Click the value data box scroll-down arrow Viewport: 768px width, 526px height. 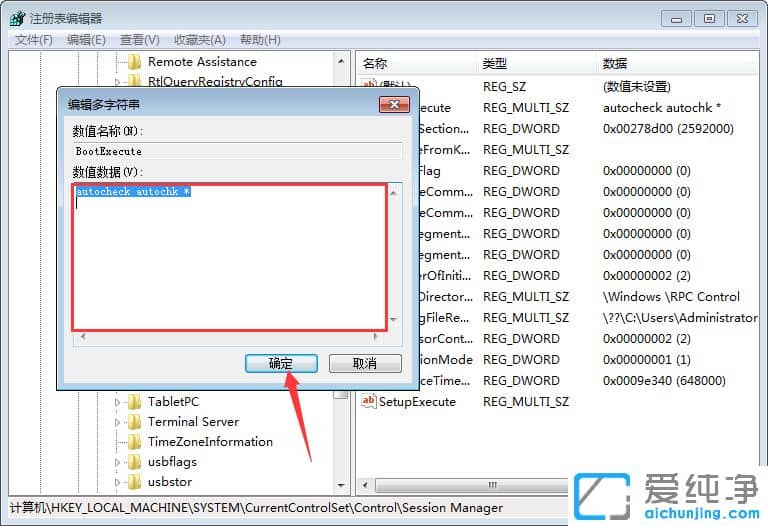pos(393,320)
